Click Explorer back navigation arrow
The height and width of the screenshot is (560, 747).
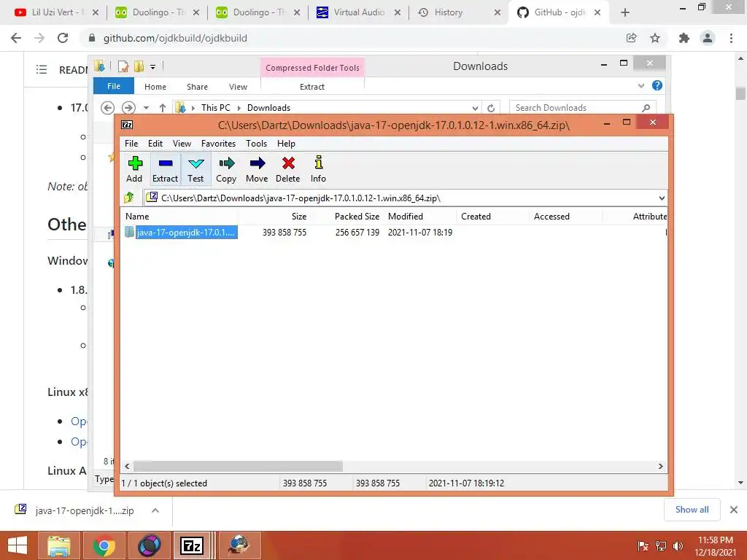pos(108,108)
